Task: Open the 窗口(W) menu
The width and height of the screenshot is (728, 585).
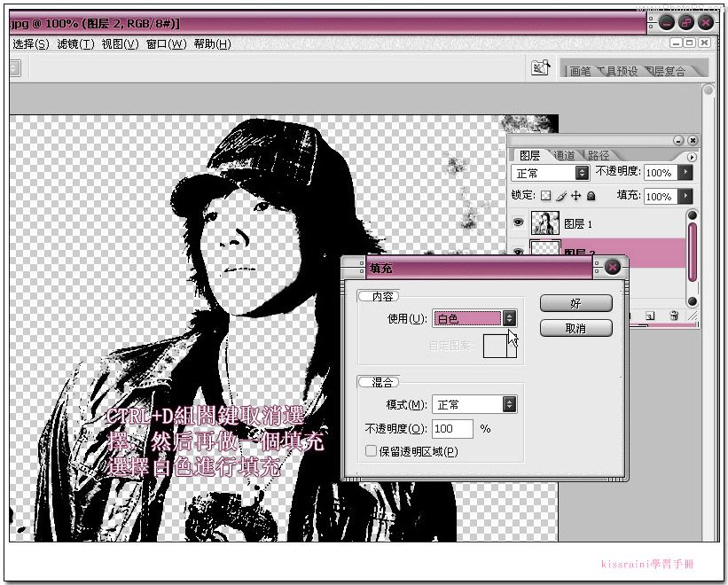Action: [x=166, y=44]
